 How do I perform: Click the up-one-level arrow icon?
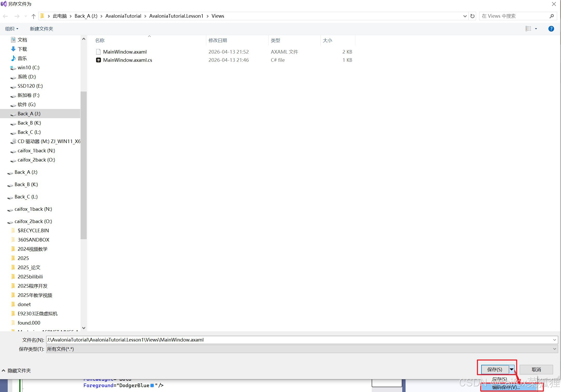(33, 16)
